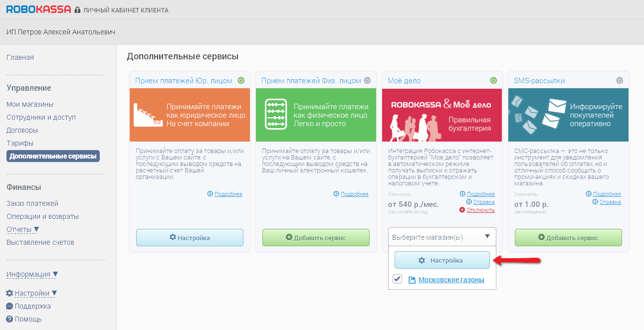Click the external link icon beside Московские газоны

[412, 280]
